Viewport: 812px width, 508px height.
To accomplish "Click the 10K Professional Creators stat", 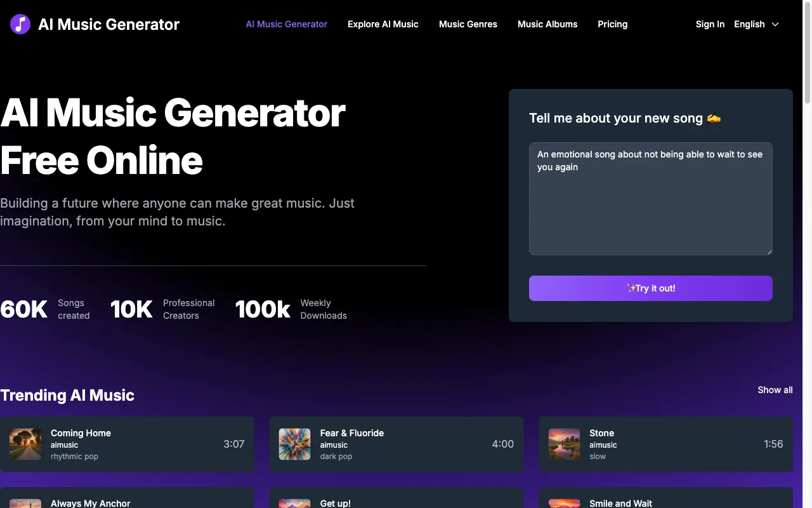I will coord(162,309).
